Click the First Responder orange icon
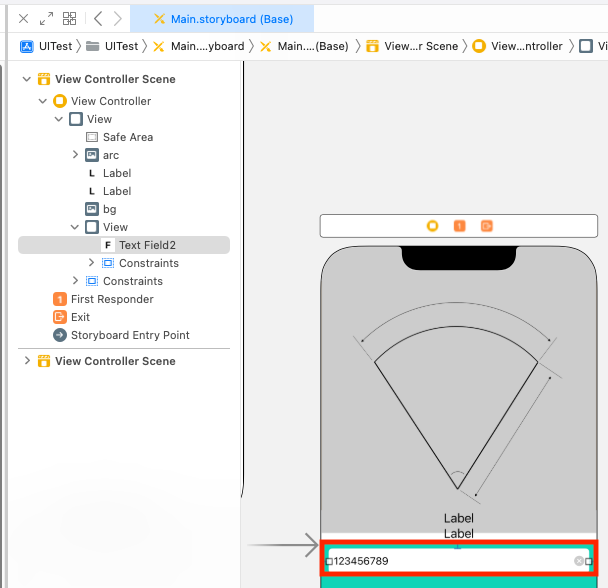Viewport: 608px width, 588px height. pos(60,299)
